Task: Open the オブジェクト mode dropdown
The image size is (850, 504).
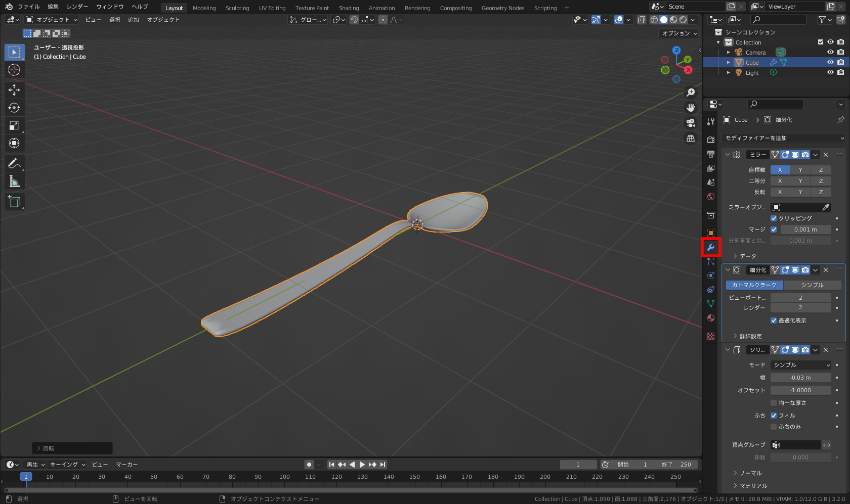Action: [52, 20]
